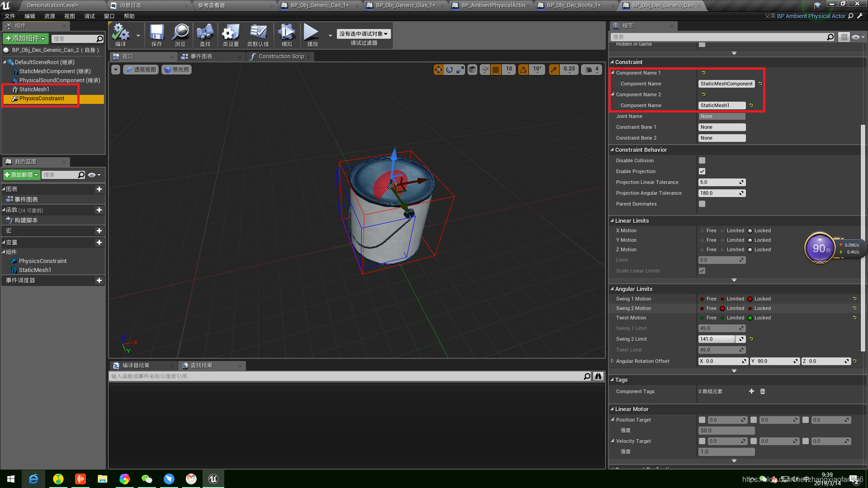
Task: Open the 编辑 (Edit) menu
Action: 30,16
